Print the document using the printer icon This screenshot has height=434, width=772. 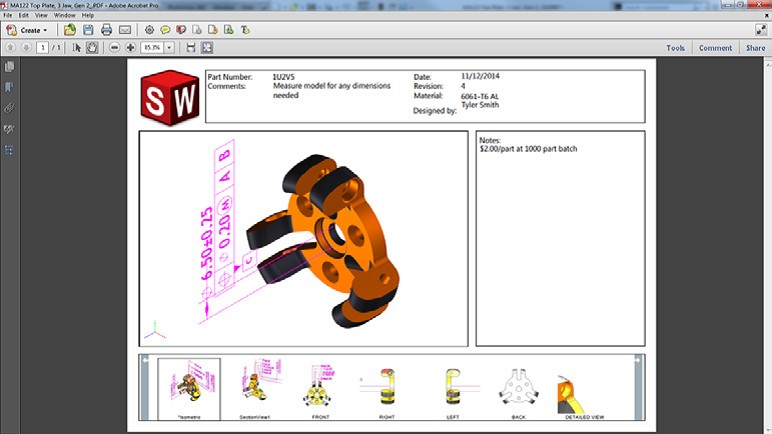click(x=106, y=30)
